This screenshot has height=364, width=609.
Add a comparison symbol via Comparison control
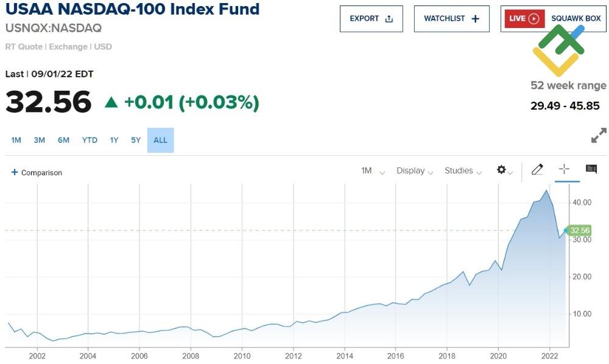(x=37, y=172)
